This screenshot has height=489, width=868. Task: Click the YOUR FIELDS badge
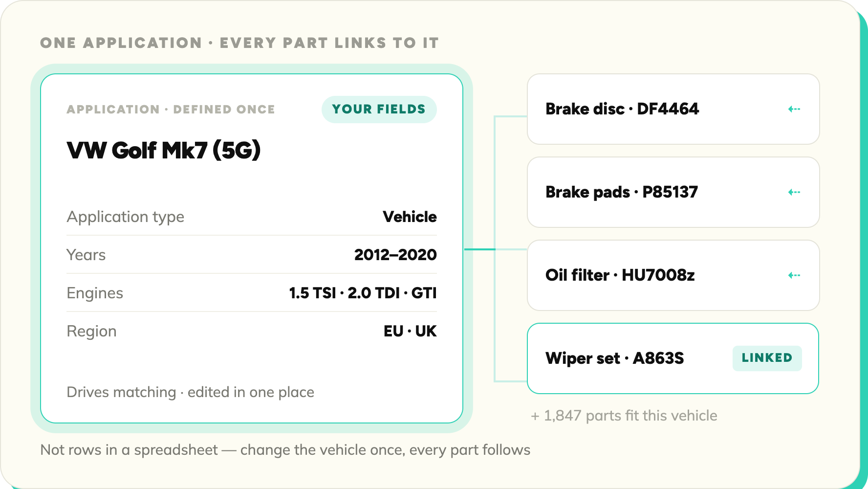pos(379,109)
